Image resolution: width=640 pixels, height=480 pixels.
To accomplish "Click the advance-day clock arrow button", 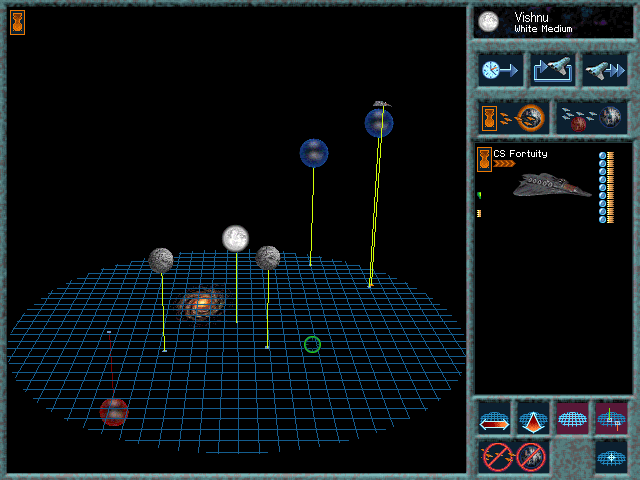I will [x=500, y=70].
